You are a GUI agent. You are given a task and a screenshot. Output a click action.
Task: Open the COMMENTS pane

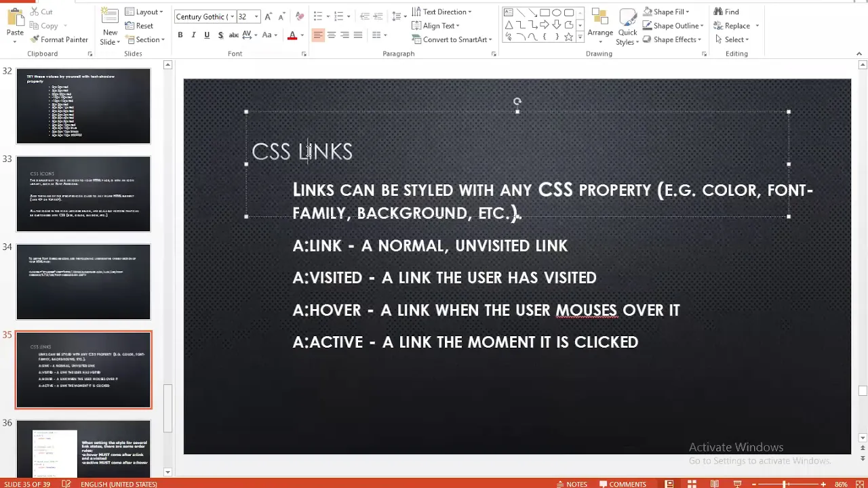623,484
